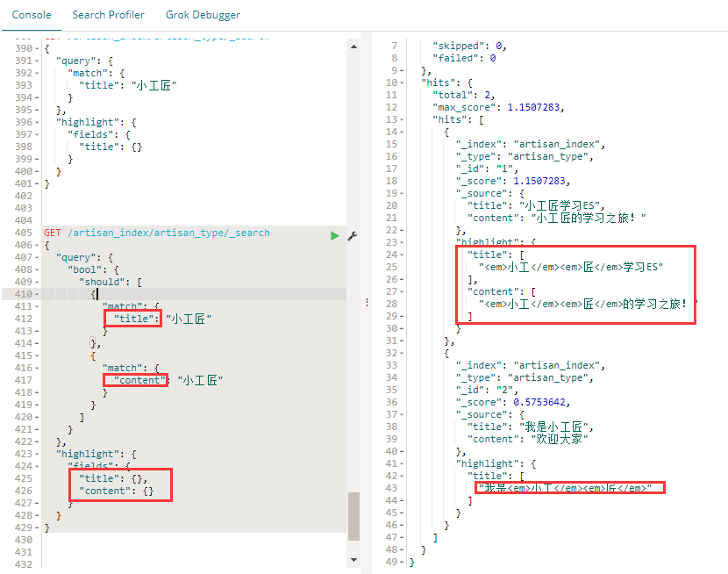Click highlighted title fragment on response line 25
The height and width of the screenshot is (574, 728).
point(571,267)
